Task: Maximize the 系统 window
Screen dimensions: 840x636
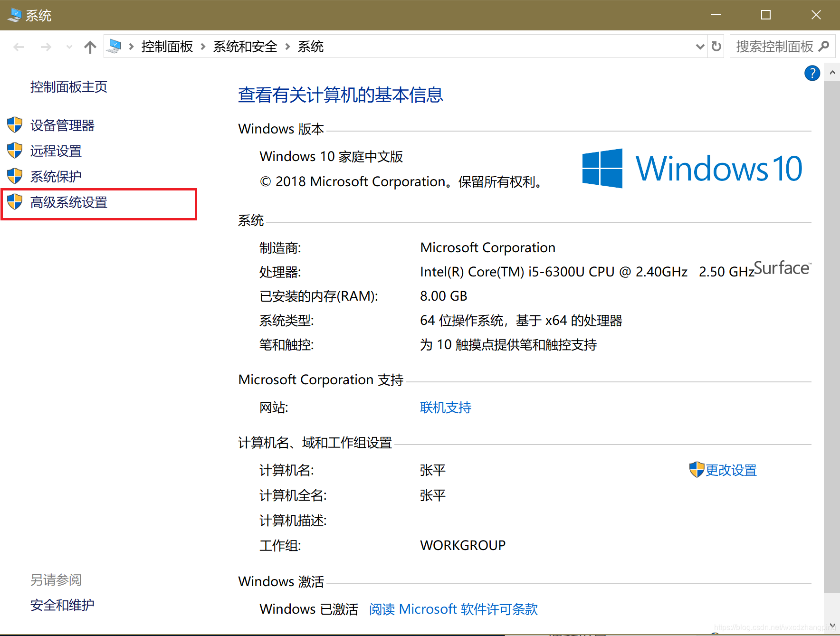Action: click(766, 15)
